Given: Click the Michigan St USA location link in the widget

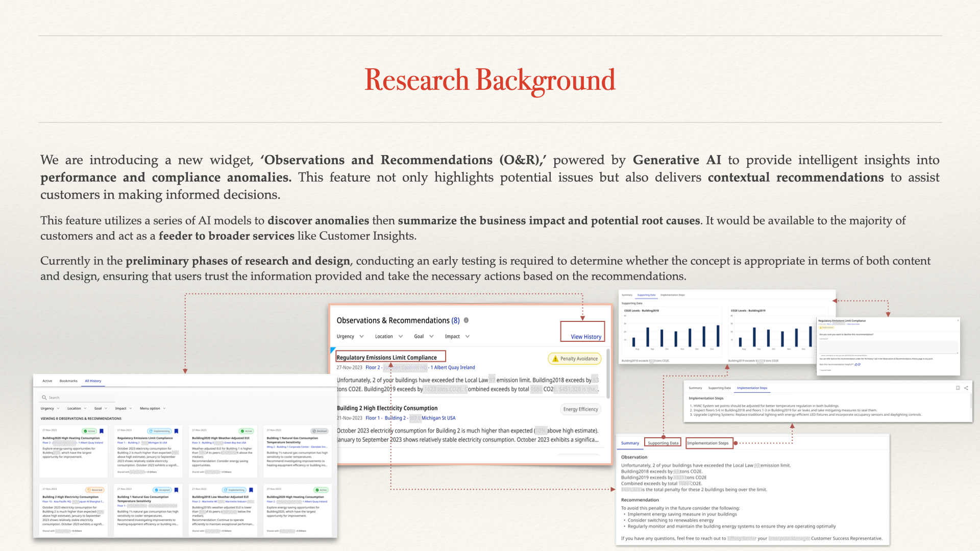Looking at the screenshot, I should (438, 418).
